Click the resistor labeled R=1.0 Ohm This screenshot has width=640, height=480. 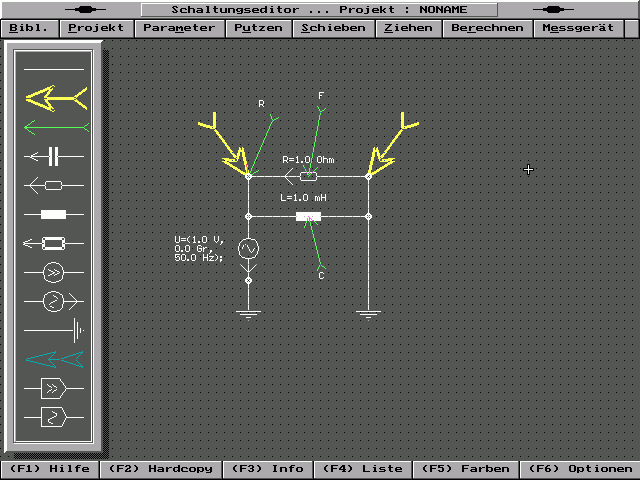[x=309, y=176]
